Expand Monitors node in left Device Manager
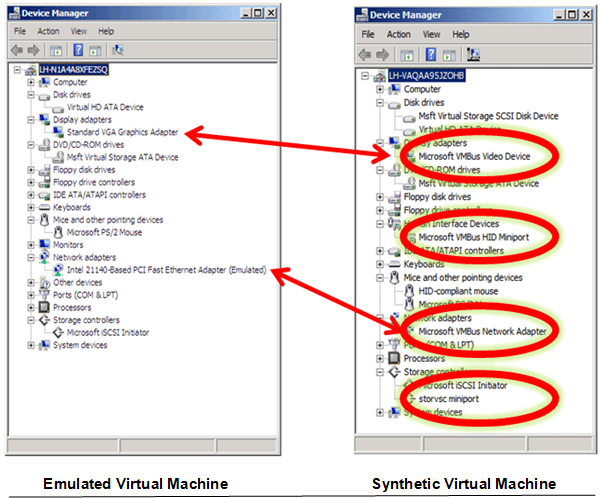Image resolution: width=601 pixels, height=498 pixels. (31, 245)
